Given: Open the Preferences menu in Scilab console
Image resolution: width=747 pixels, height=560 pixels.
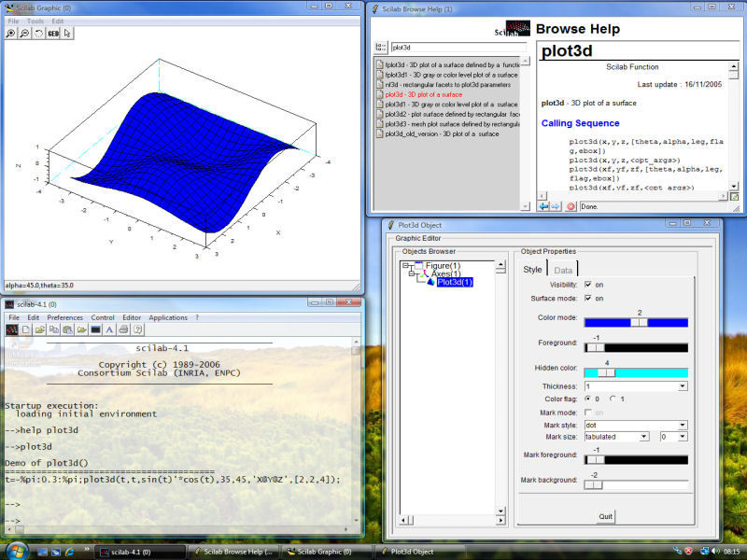Looking at the screenshot, I should point(64,317).
